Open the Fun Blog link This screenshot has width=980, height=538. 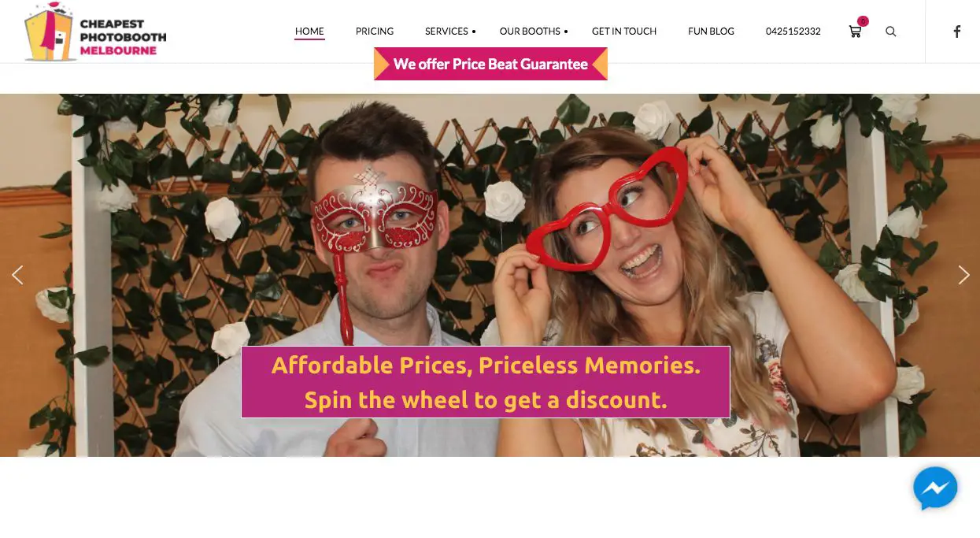711,32
